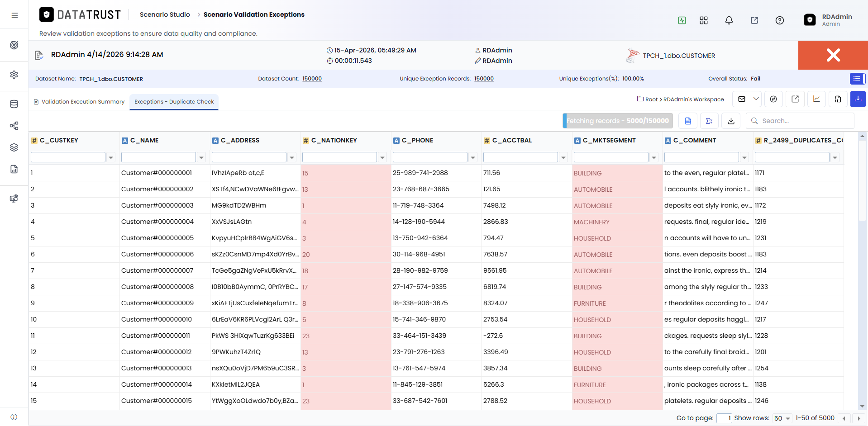Open C_COMMENT filter dropdown
This screenshot has height=426, width=868.
(744, 157)
